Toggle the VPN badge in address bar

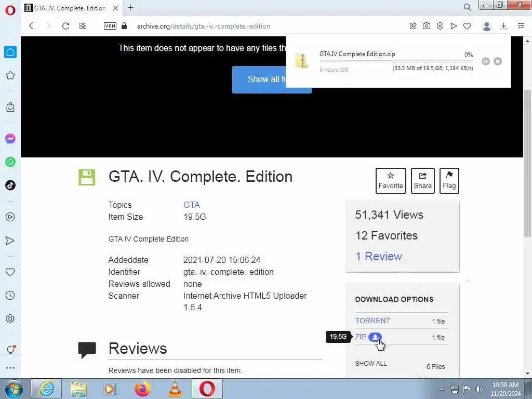click(x=110, y=26)
